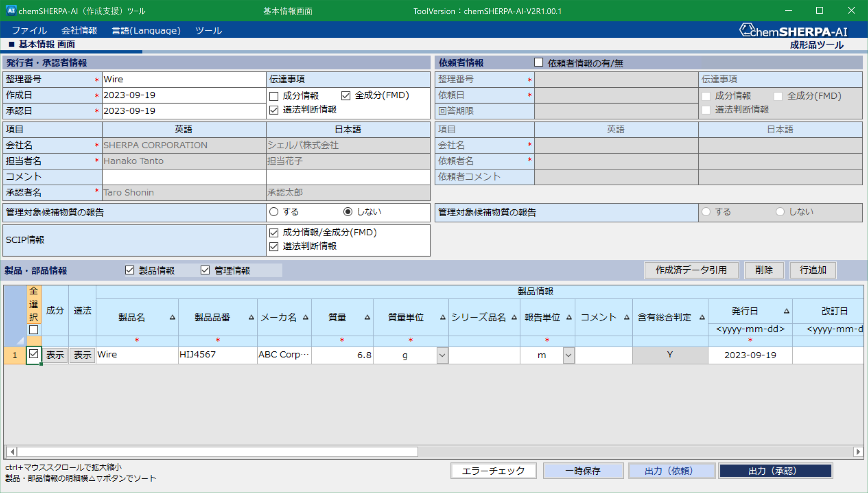Viewport: 868px width, 493px height.
Task: Select する for 管理対象候補物質の報告
Action: [274, 212]
